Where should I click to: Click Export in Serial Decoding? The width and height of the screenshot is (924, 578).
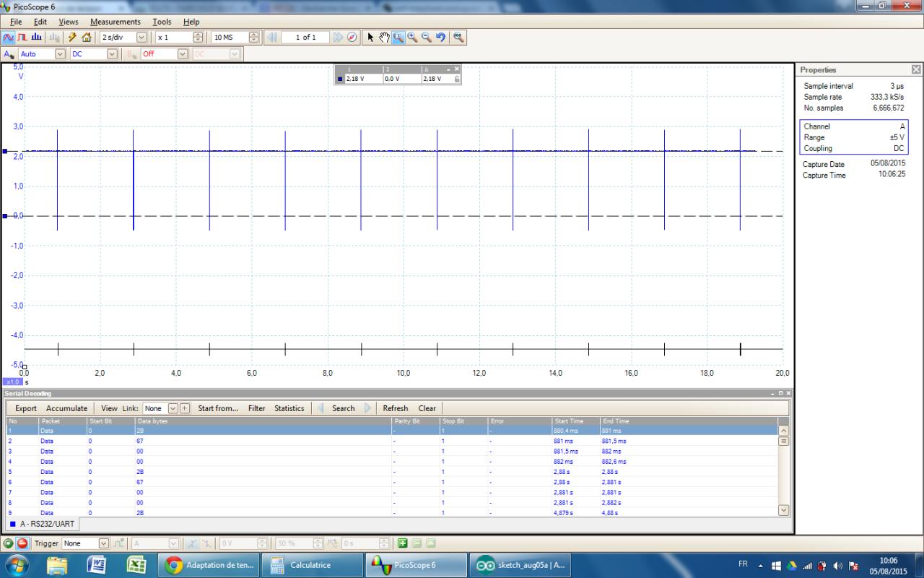(x=26, y=408)
